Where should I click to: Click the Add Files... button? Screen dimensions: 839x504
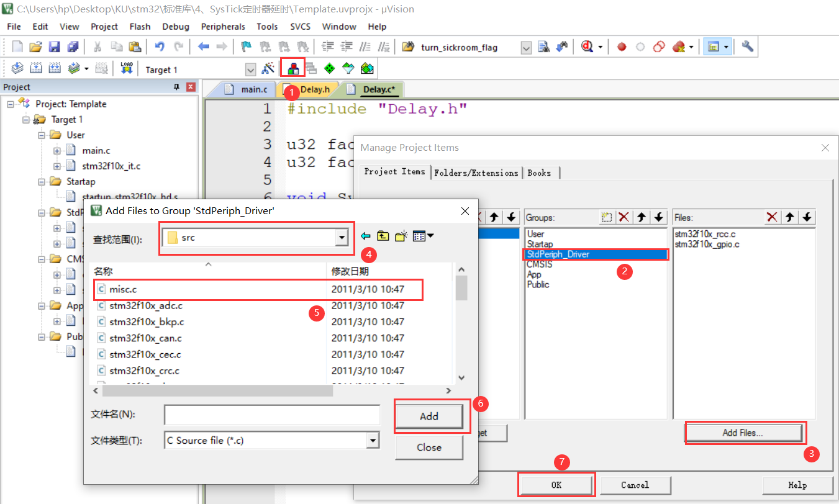pyautogui.click(x=743, y=433)
